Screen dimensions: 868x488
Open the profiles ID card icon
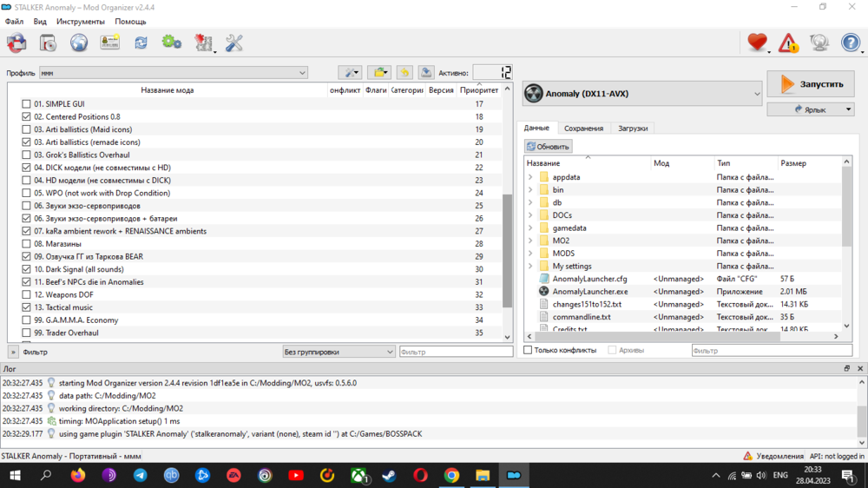(109, 43)
